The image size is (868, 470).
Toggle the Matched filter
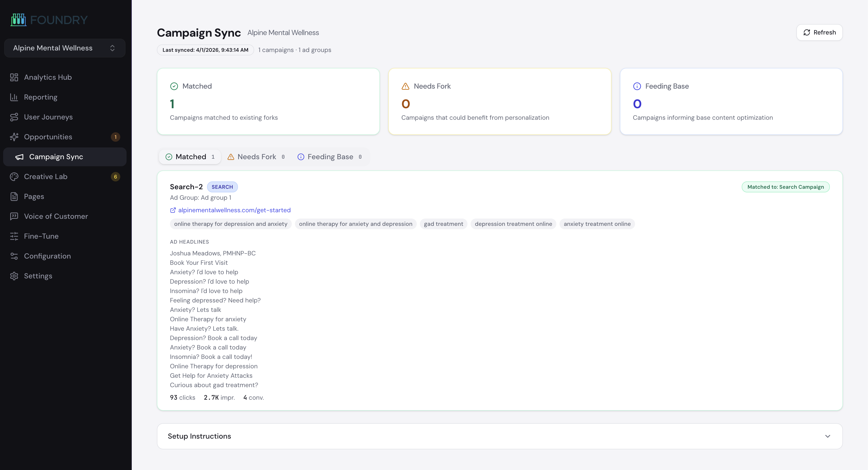tap(190, 157)
